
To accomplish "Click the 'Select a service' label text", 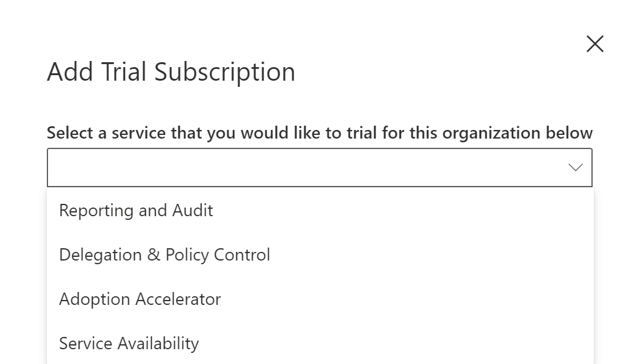I will [319, 133].
